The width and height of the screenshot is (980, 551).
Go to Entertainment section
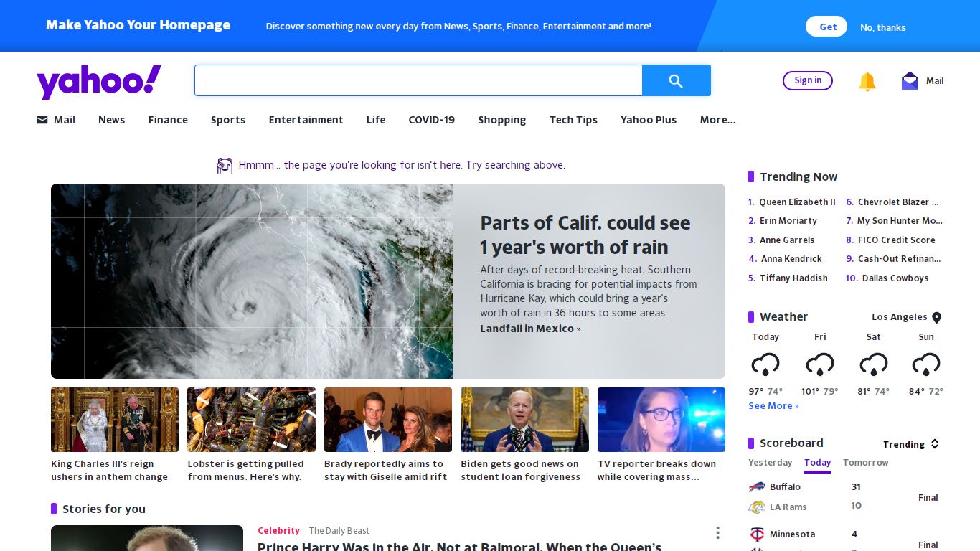(x=306, y=120)
